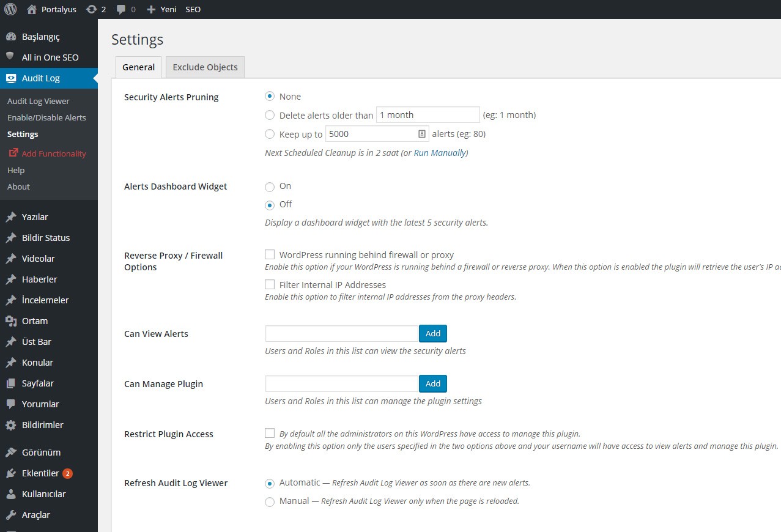This screenshot has height=532, width=781.
Task: Click the Başlangıç dashboard icon
Action: pyautogui.click(x=10, y=37)
